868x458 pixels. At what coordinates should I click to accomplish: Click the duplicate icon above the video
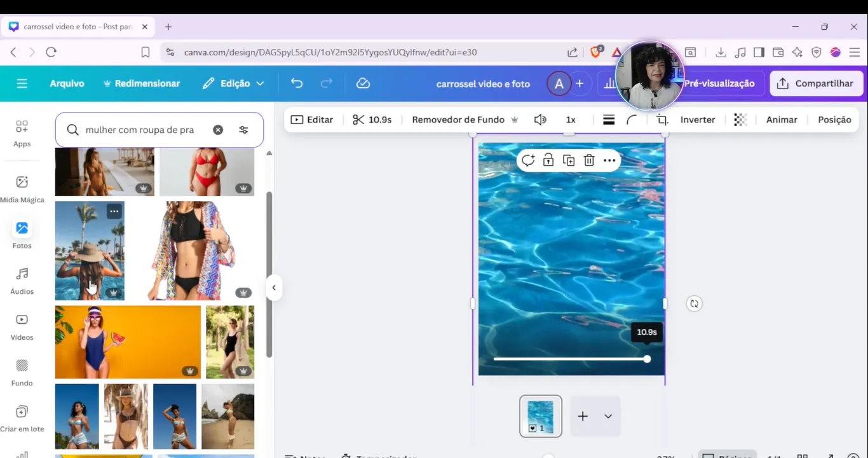(x=569, y=160)
